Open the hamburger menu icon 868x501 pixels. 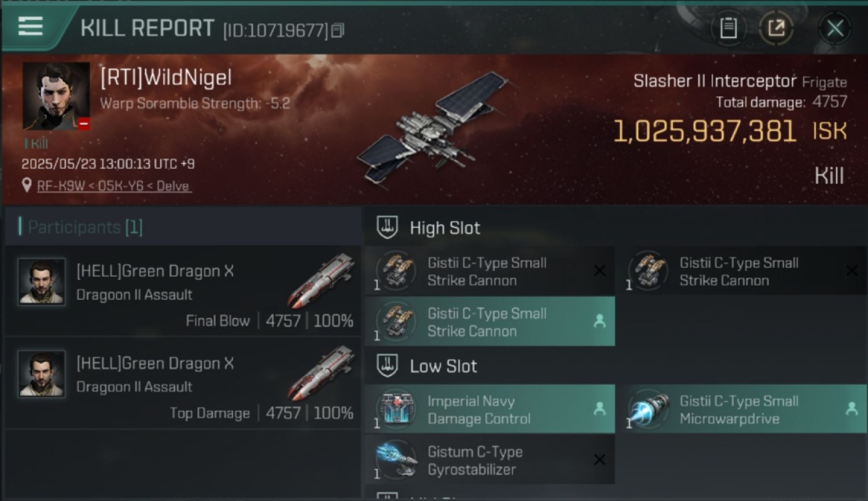(30, 27)
